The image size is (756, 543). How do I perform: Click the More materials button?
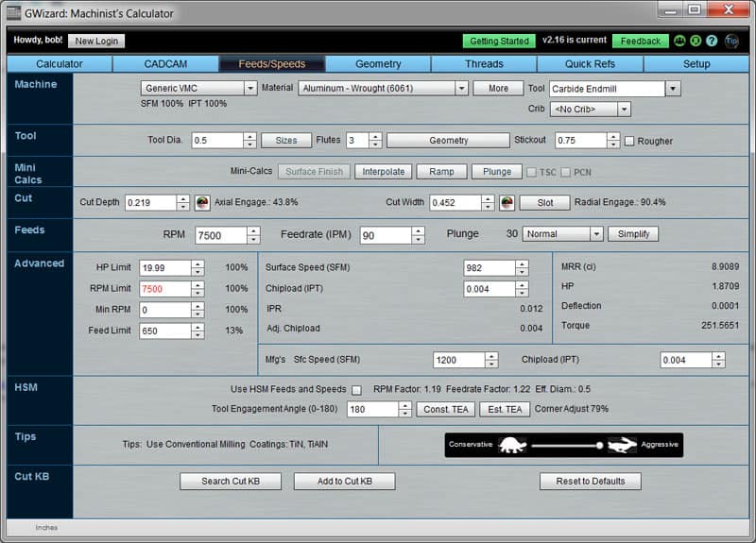coord(498,88)
